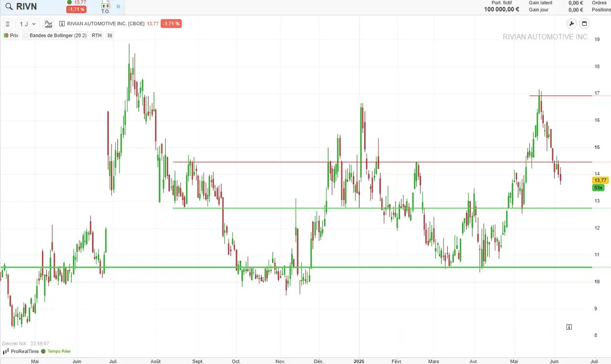The height and width of the screenshot is (364, 611).
Task: Toggle the Prix price label
Action: 11,35
